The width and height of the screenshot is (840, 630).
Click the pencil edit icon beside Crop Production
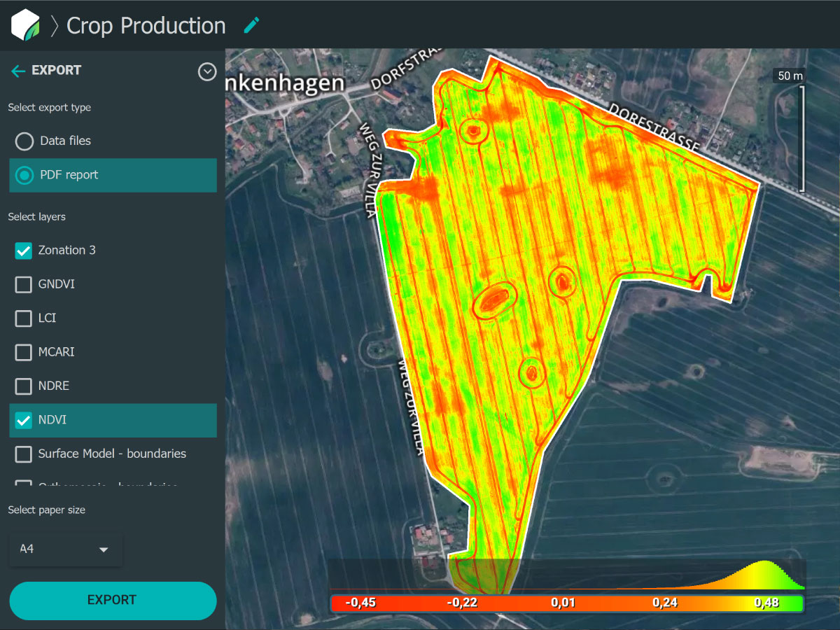click(251, 26)
